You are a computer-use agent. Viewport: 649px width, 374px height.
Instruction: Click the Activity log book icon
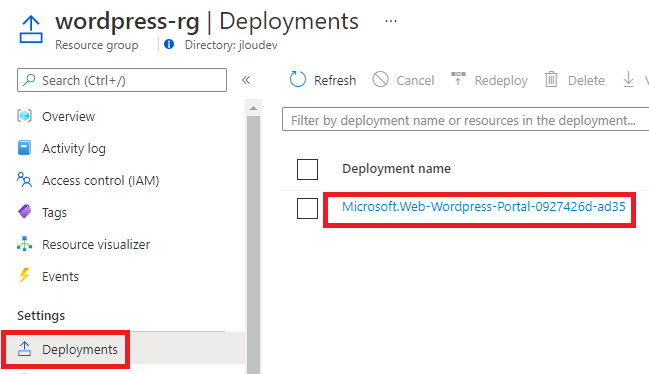24,148
